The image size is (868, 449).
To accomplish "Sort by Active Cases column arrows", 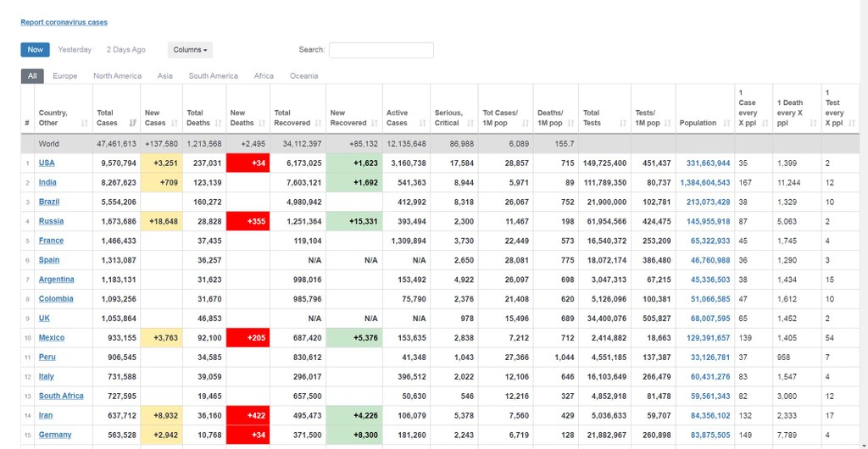I will (x=422, y=124).
